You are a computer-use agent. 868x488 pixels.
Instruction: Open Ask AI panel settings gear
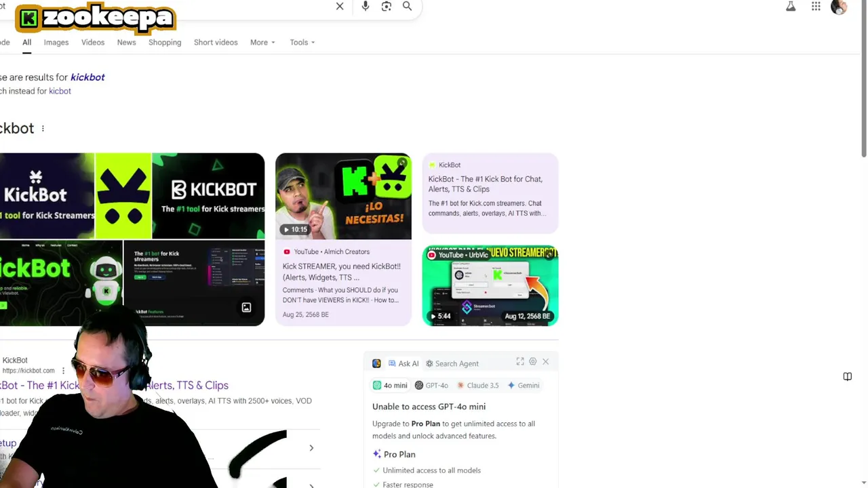pyautogui.click(x=533, y=362)
